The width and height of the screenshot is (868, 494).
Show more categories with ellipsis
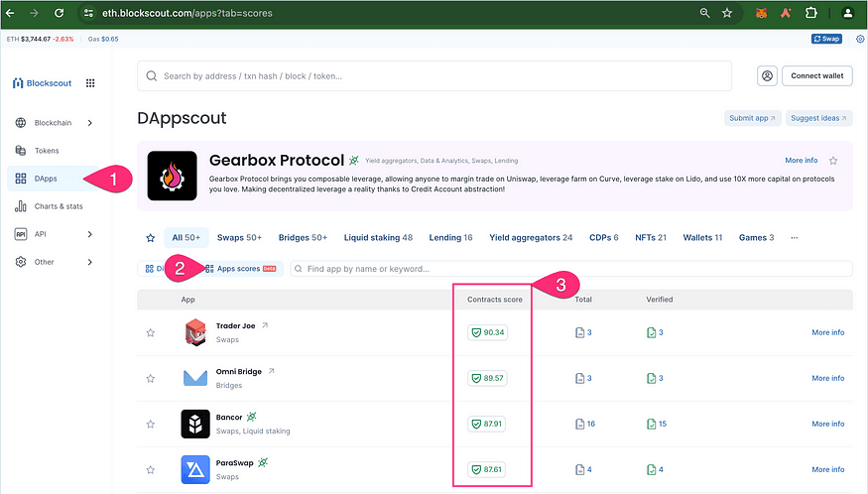pos(794,238)
